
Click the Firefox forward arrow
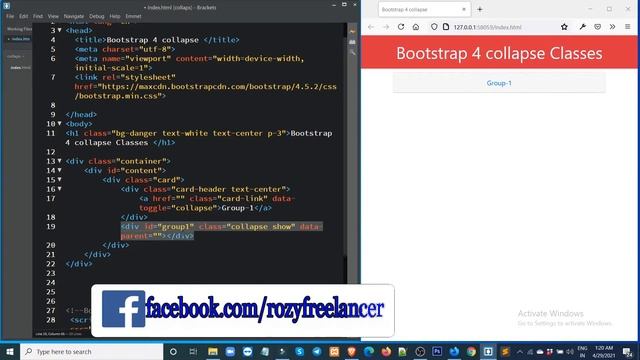point(386,27)
